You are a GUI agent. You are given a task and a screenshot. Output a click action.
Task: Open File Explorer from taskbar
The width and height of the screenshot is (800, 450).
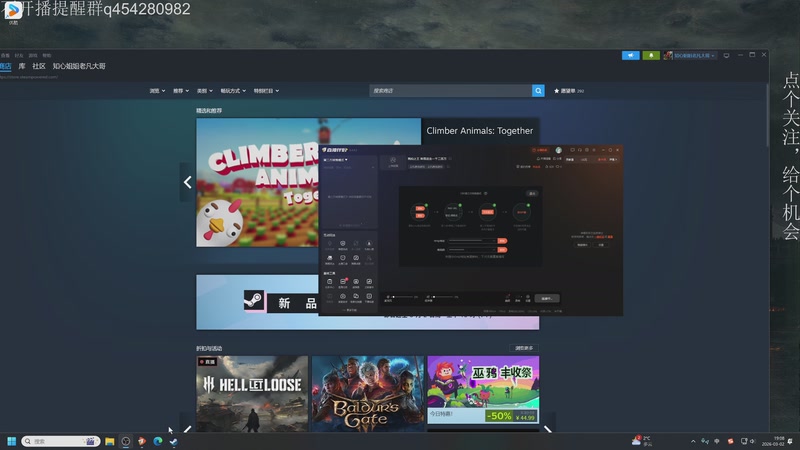110,441
